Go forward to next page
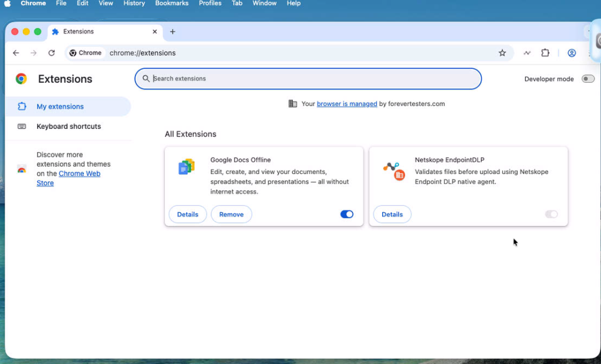The width and height of the screenshot is (601, 364). click(33, 53)
